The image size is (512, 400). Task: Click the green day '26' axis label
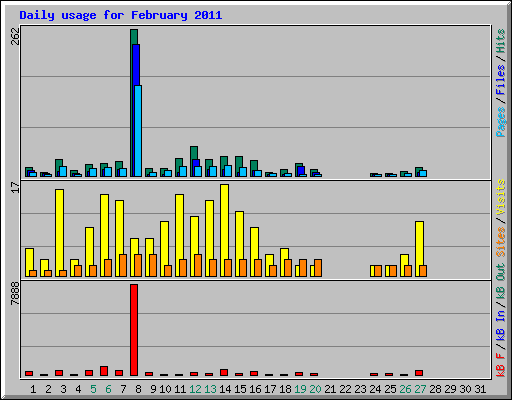click(x=405, y=389)
